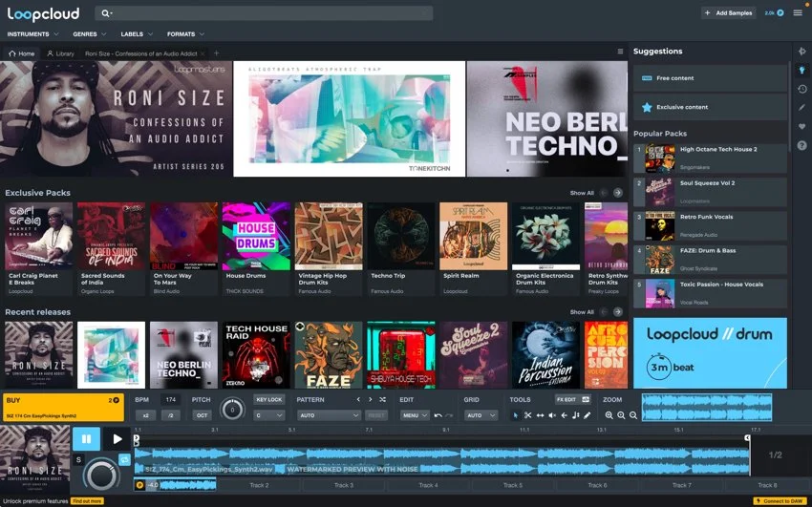Select Track 2 slot
Image resolution: width=812 pixels, height=507 pixels.
[x=259, y=485]
